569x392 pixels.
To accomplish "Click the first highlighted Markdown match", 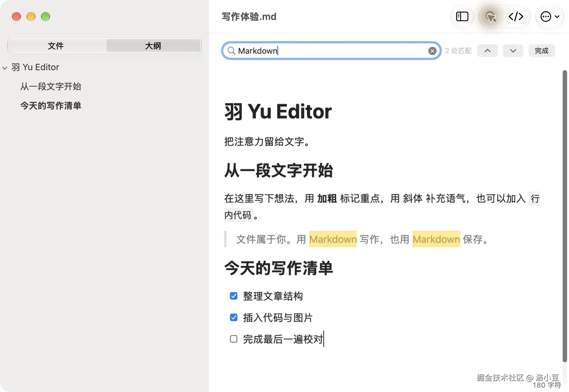I will point(333,239).
